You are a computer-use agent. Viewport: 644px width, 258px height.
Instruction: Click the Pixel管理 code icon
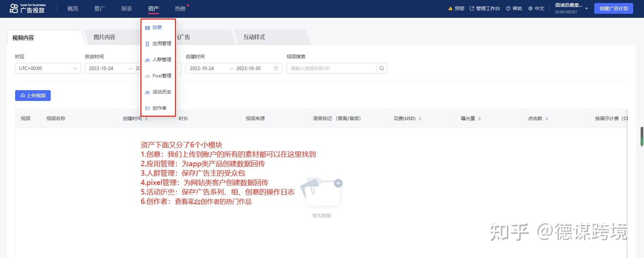(x=148, y=76)
